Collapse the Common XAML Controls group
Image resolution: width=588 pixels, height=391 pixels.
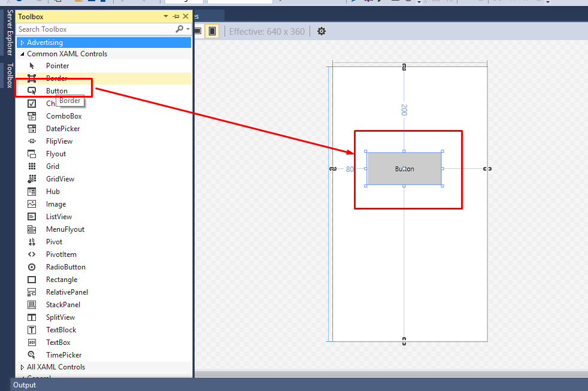(x=22, y=54)
